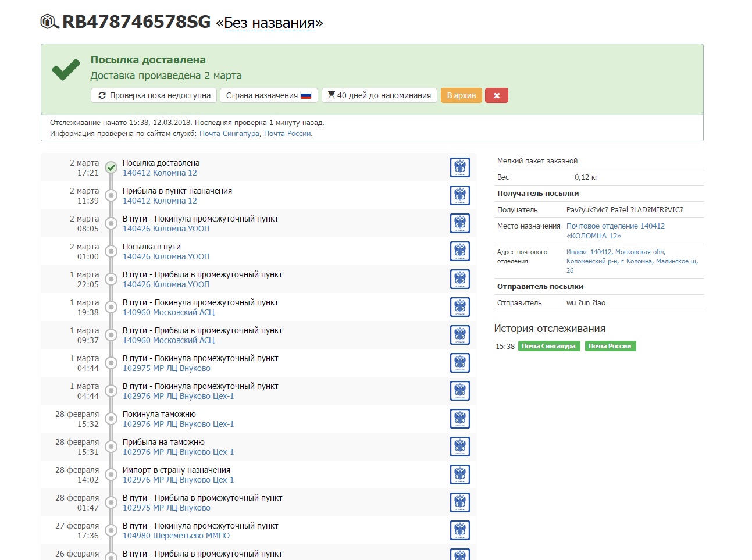Click the orange 'В архив' button
Viewport: 752px width, 560px height.
pos(461,95)
